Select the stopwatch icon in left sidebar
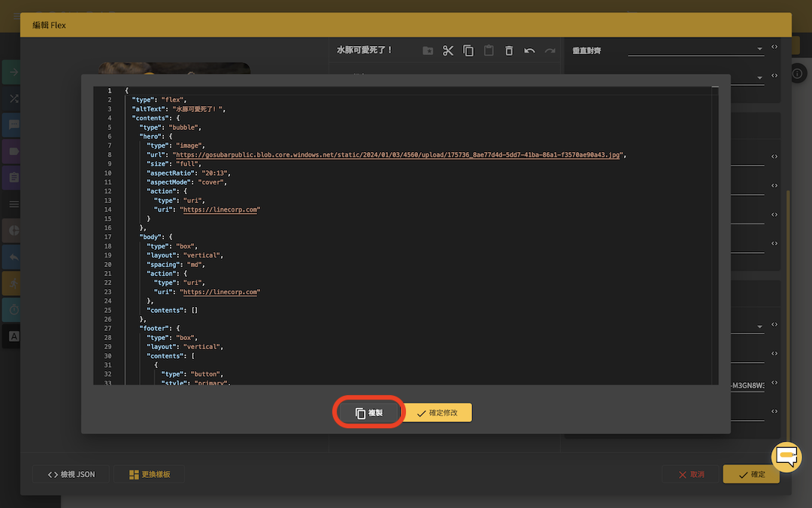The width and height of the screenshot is (812, 508). [x=13, y=309]
